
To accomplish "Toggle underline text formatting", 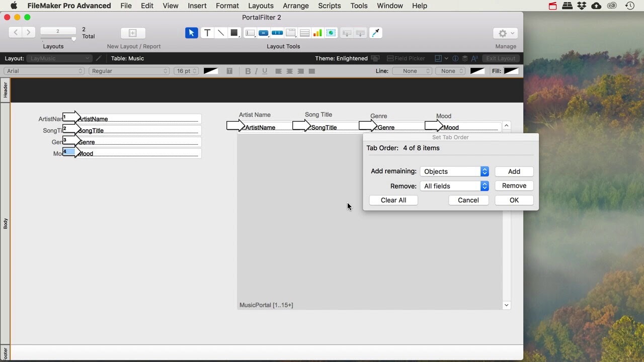I will point(265,71).
